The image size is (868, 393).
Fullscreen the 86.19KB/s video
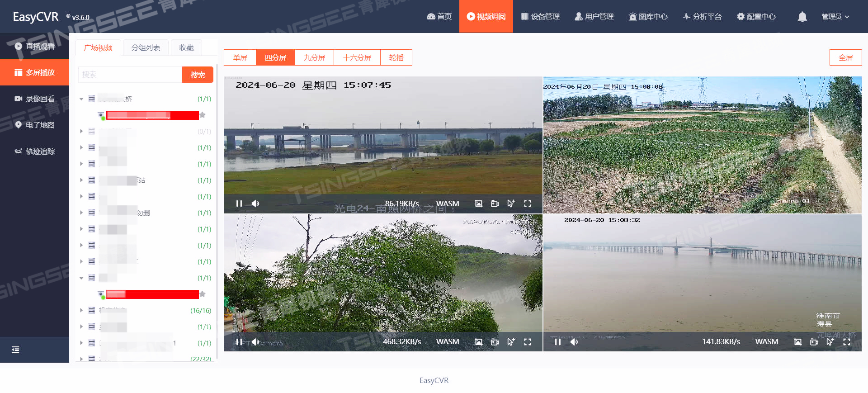pos(528,204)
